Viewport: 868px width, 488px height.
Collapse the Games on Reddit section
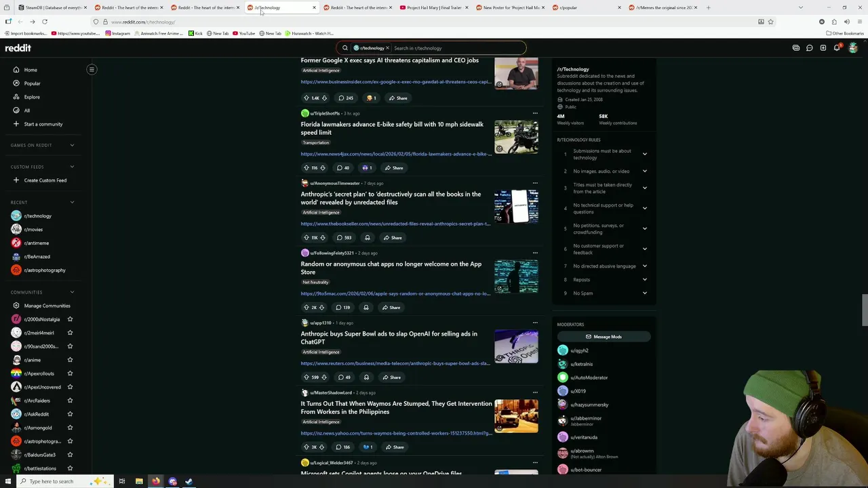[72, 145]
